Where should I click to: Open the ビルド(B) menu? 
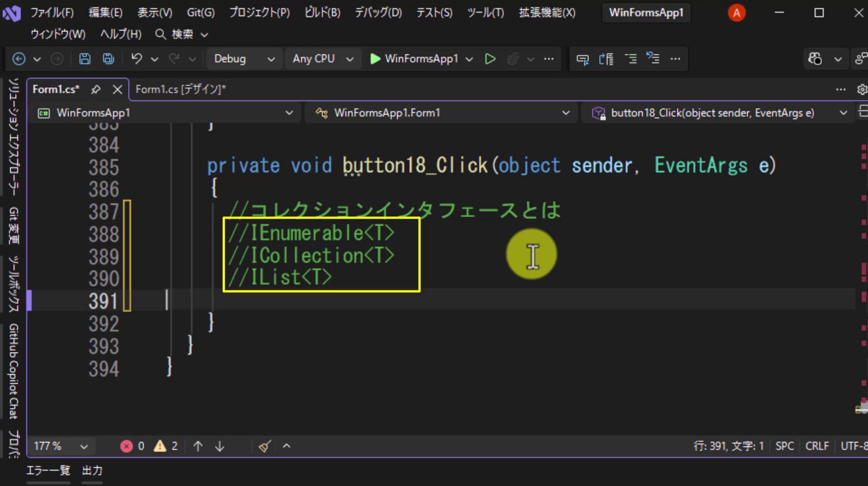[x=322, y=13]
